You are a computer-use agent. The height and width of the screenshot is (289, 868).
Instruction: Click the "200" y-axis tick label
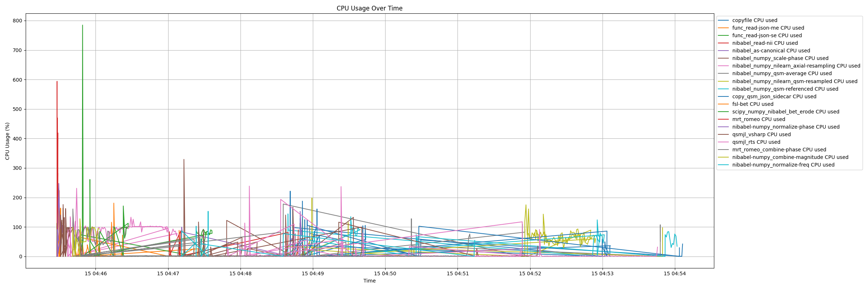[x=18, y=198]
